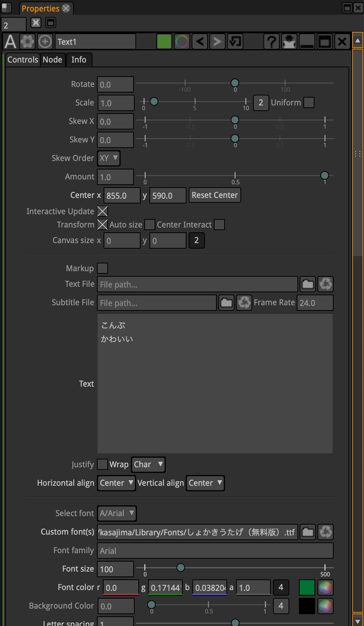
Task: Close the Properties tab
Action: [x=66, y=8]
